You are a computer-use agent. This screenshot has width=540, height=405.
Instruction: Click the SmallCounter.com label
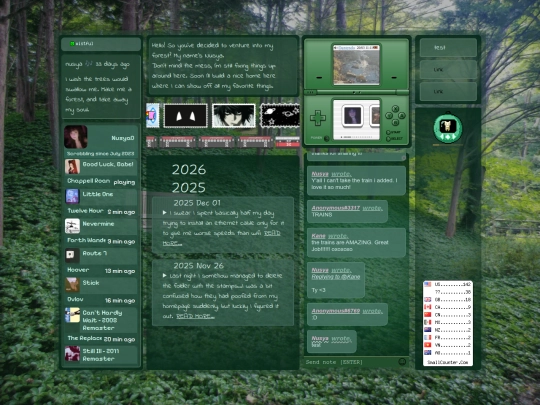coord(448,362)
